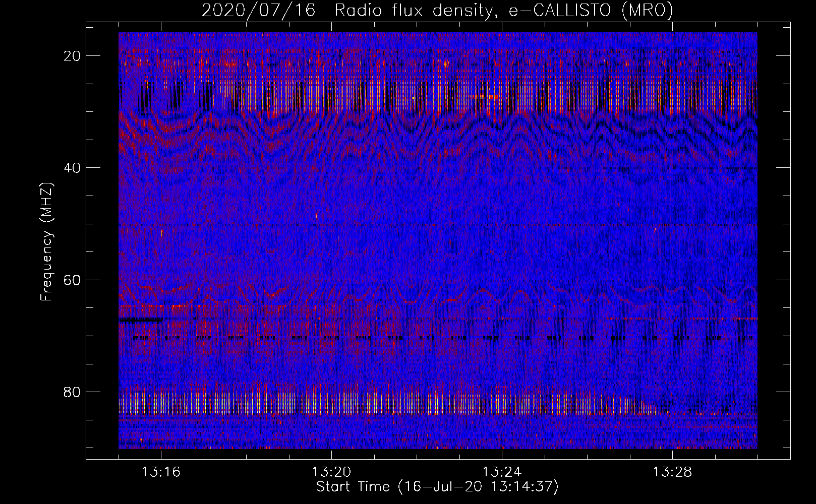Click the 'Start Time (16-Jul-20 13:14:37)' label

click(x=437, y=487)
